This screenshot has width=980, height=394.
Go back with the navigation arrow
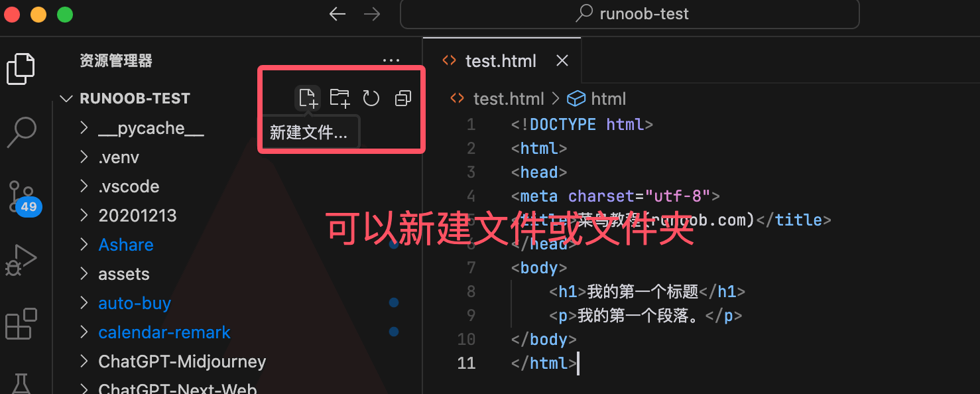click(337, 14)
